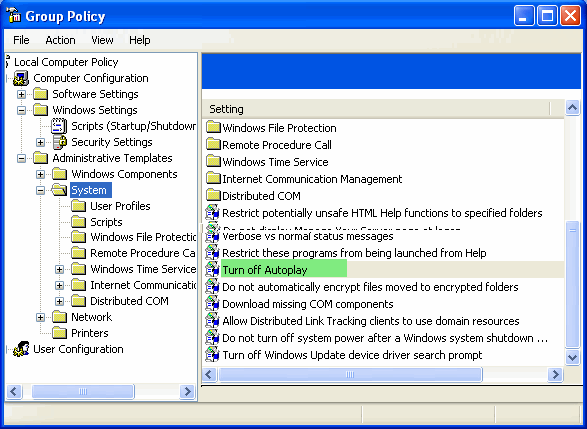Click Windows Time Service folder icon in list
Viewport: 587px width, 429px height.
[213, 161]
